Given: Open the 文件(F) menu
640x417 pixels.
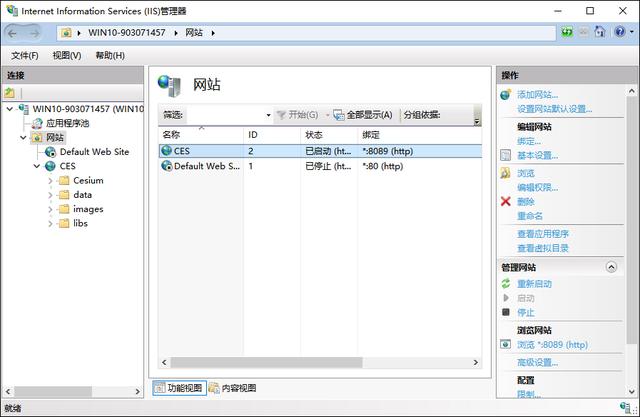Looking at the screenshot, I should coord(25,55).
